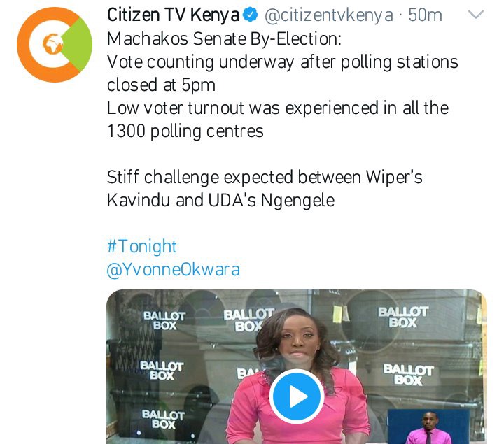Click the 'Low voter turnout' sentence
Screen dimensions: 504x444
(278, 108)
